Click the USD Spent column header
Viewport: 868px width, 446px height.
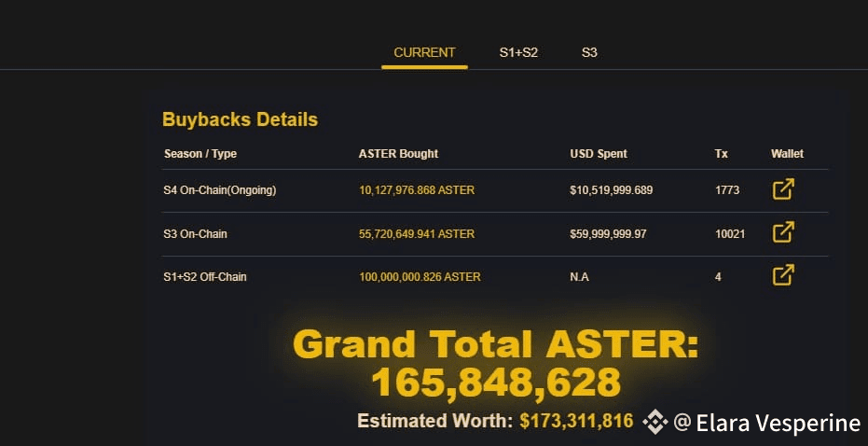tap(599, 153)
